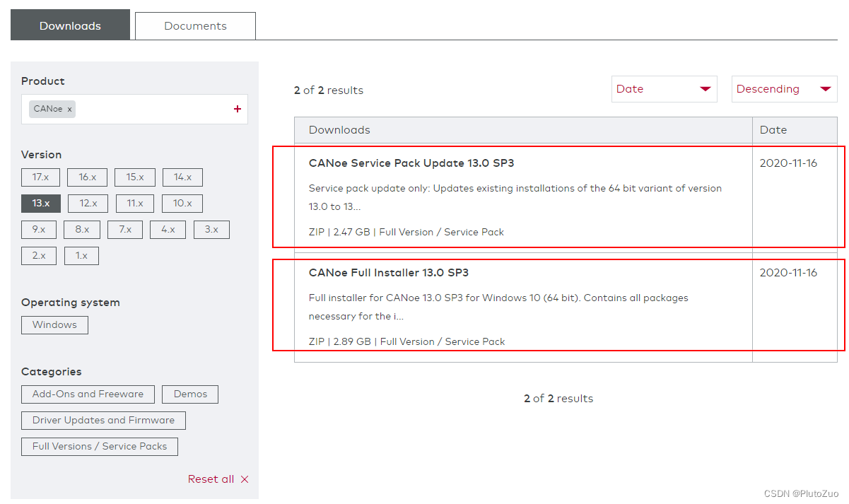Select version 11.x filter
This screenshot has width=849, height=504.
(x=135, y=204)
